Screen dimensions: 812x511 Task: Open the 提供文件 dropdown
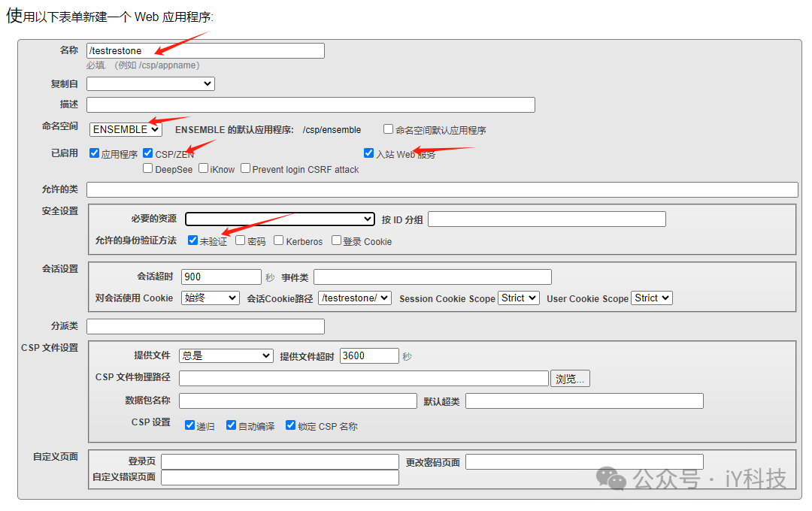click(225, 355)
